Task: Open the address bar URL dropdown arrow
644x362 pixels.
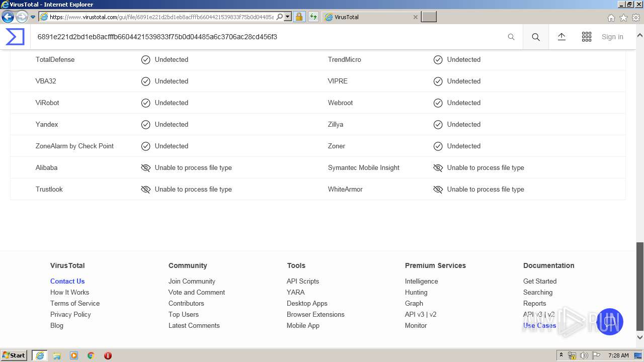Action: pos(288,17)
